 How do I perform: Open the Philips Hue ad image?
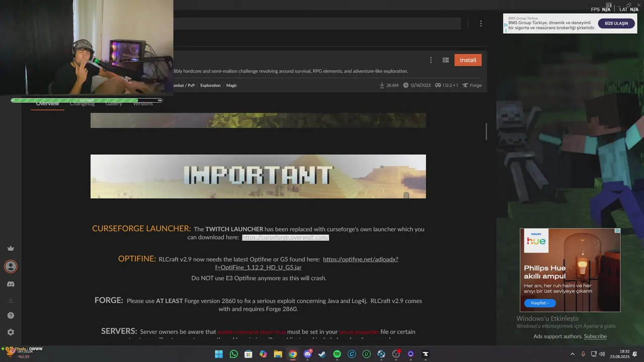(570, 270)
